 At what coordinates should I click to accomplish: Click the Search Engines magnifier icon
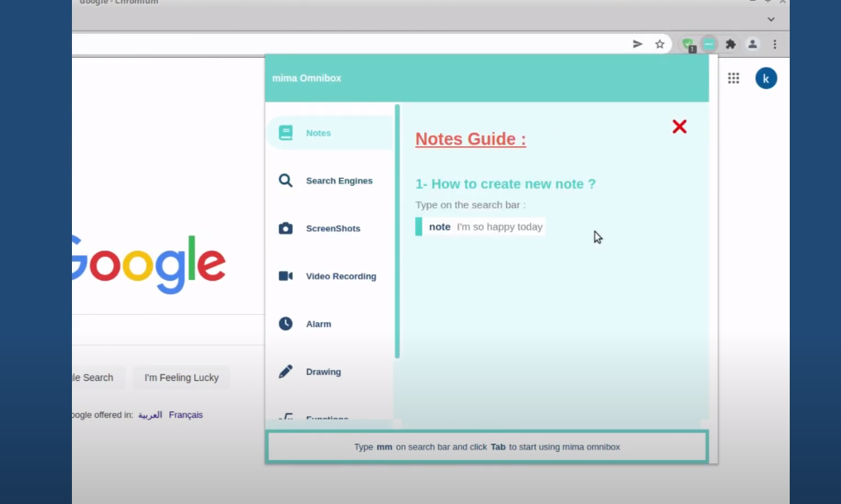[285, 180]
